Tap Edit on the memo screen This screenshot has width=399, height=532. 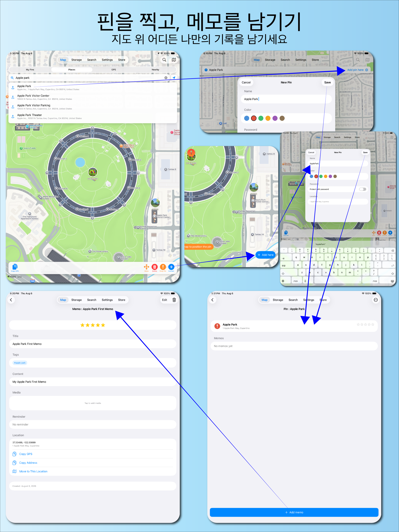[x=165, y=300]
